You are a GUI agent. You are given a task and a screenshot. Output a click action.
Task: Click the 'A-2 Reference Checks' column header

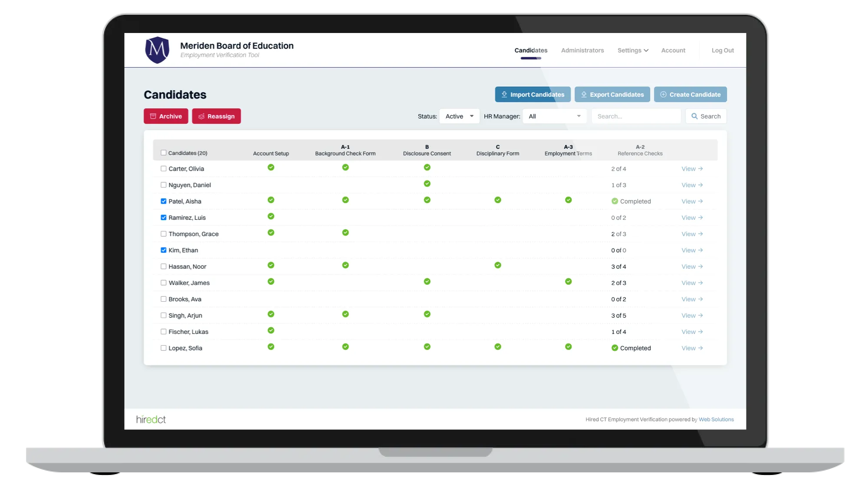[640, 150]
